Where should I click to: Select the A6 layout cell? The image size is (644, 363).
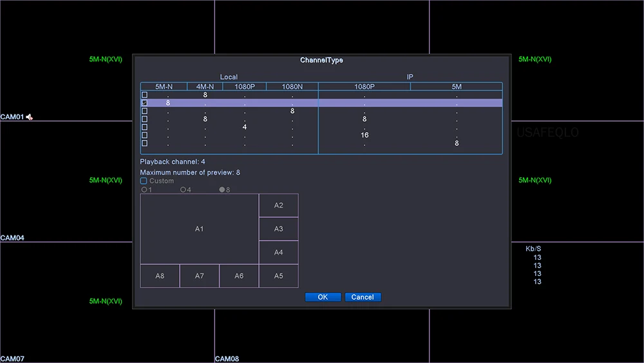click(x=239, y=276)
